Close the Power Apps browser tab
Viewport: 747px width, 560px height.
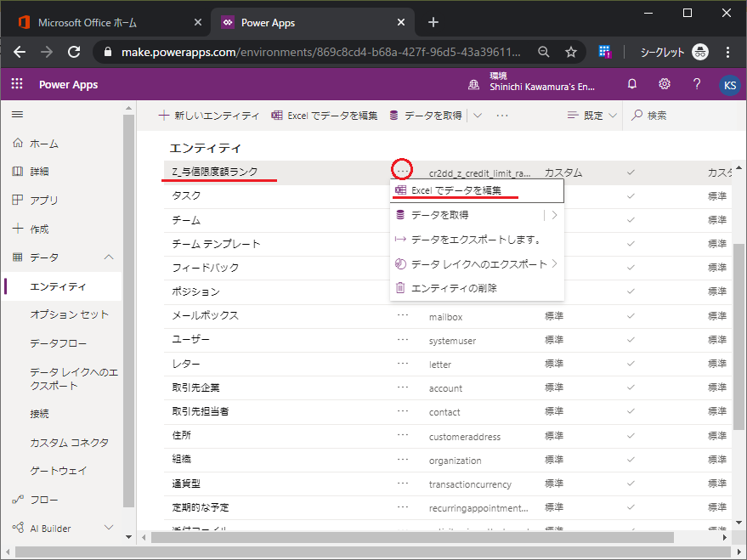(x=401, y=22)
